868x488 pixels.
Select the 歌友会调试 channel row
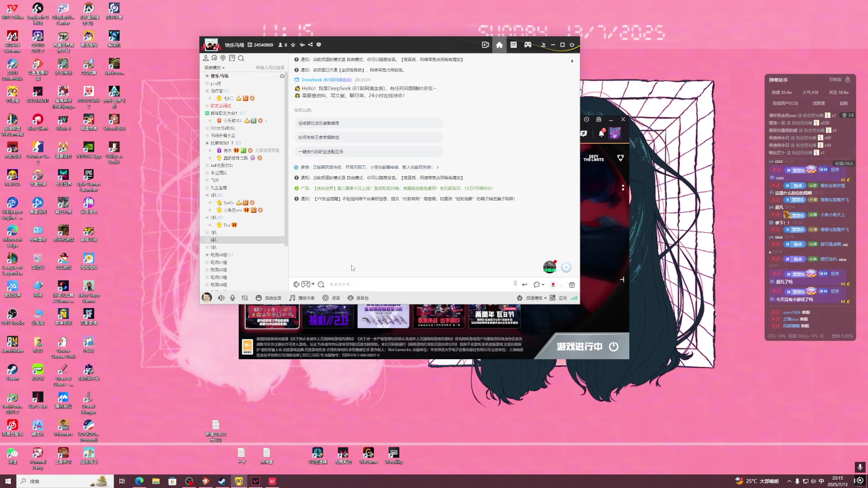point(242,106)
